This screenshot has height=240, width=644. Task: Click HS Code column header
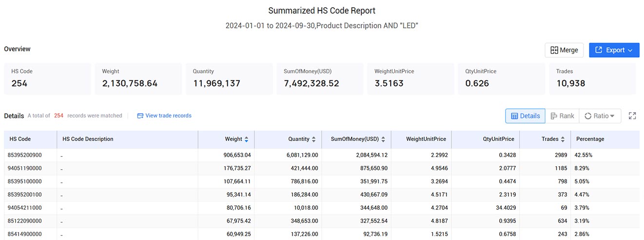[x=30, y=139]
